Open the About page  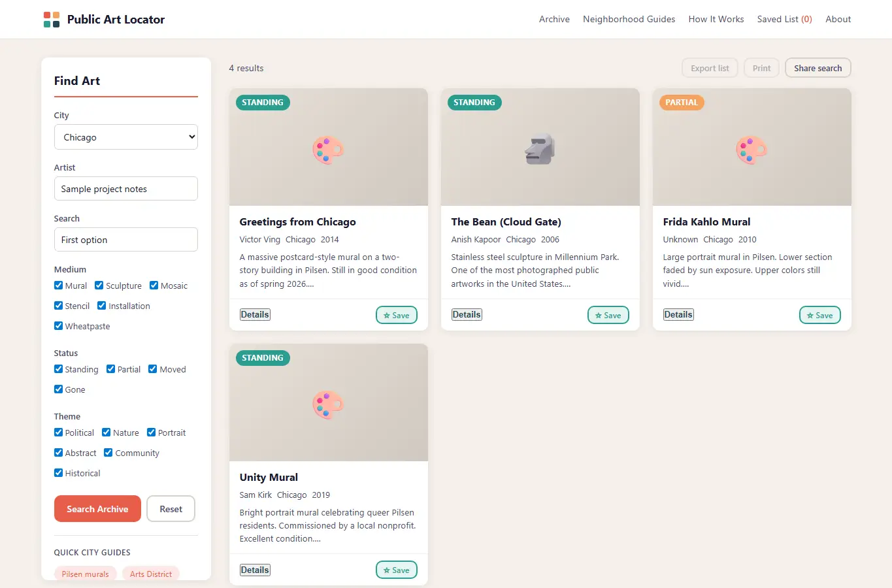click(838, 19)
